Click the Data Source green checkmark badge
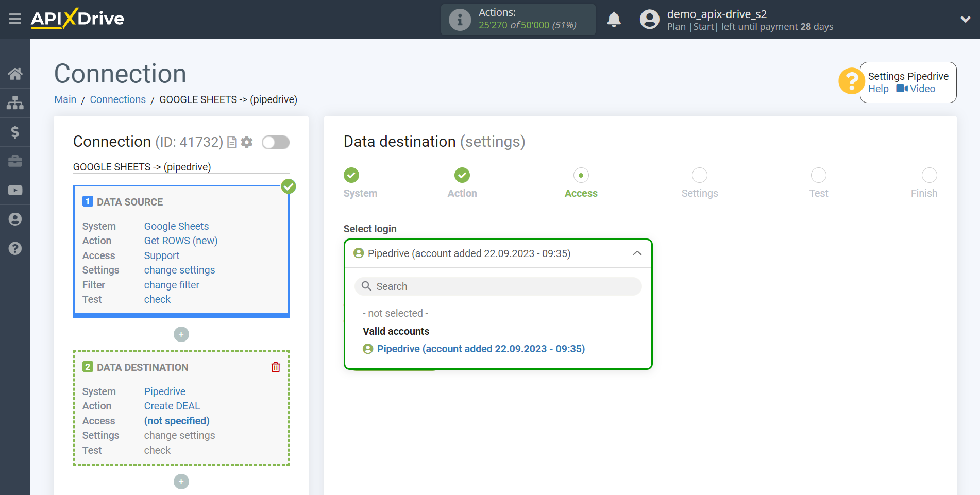The width and height of the screenshot is (980, 495). coord(289,186)
